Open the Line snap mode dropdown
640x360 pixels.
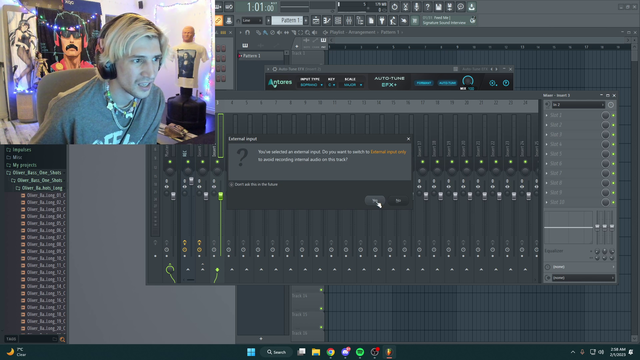(x=251, y=20)
